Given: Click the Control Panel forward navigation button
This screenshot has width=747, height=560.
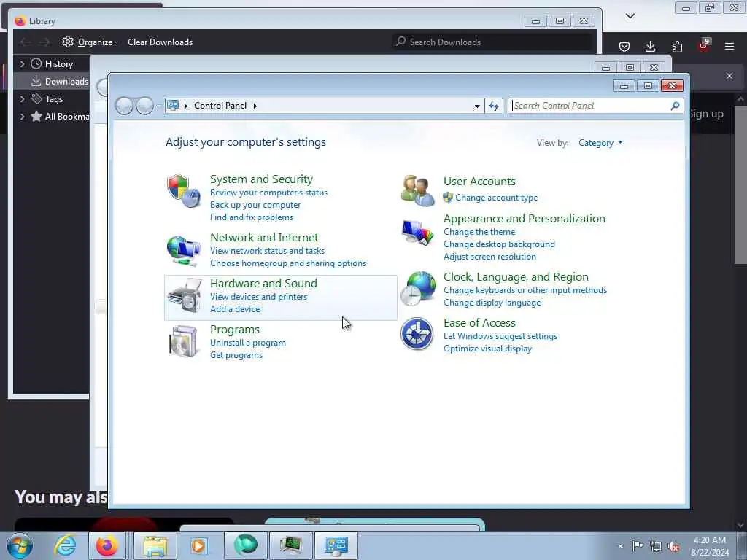Looking at the screenshot, I should point(144,106).
